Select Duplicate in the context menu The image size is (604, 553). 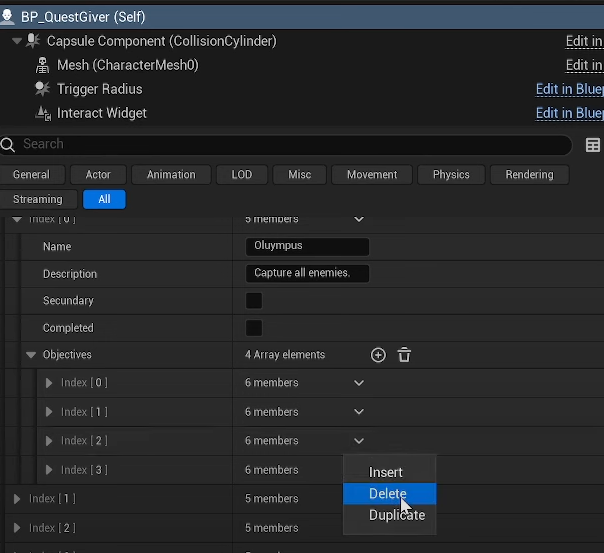(x=396, y=515)
